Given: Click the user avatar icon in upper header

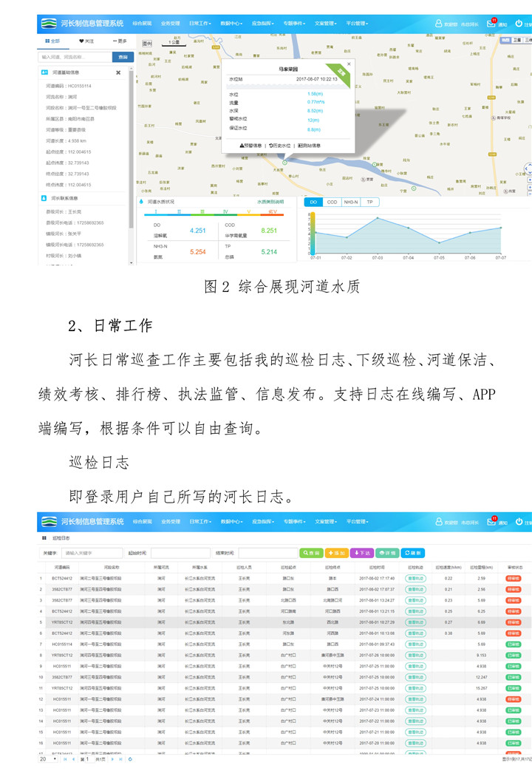Looking at the screenshot, I should click(439, 24).
